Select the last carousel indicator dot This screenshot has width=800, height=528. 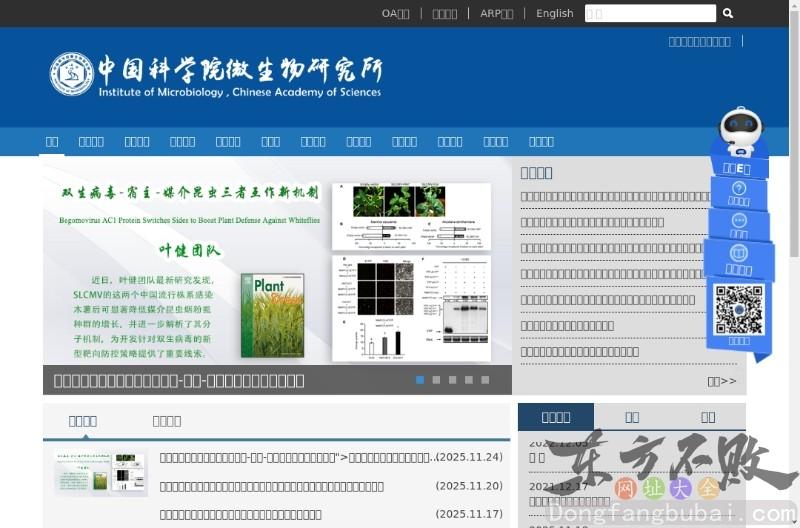pos(485,380)
